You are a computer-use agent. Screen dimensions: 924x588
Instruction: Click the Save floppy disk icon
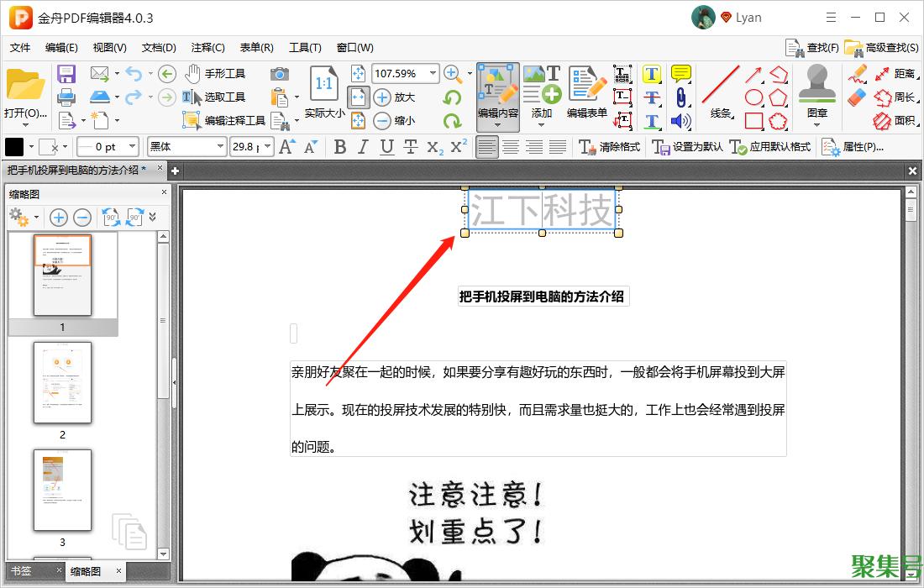(x=66, y=74)
